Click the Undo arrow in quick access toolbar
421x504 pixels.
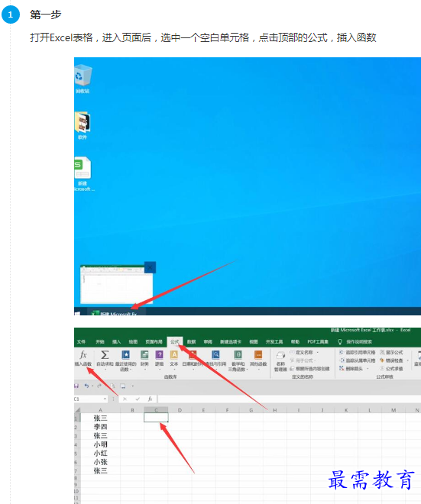(x=86, y=386)
